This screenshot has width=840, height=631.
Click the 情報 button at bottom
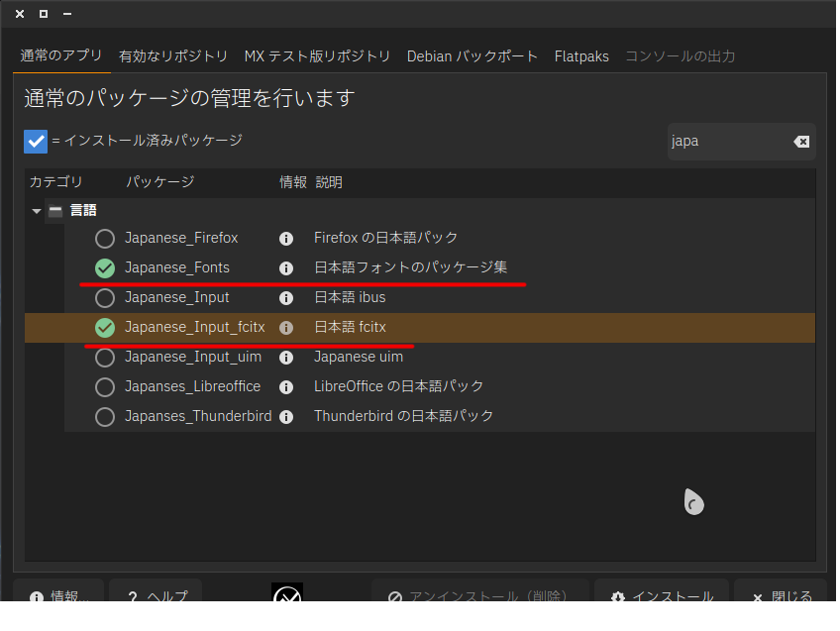point(58,590)
